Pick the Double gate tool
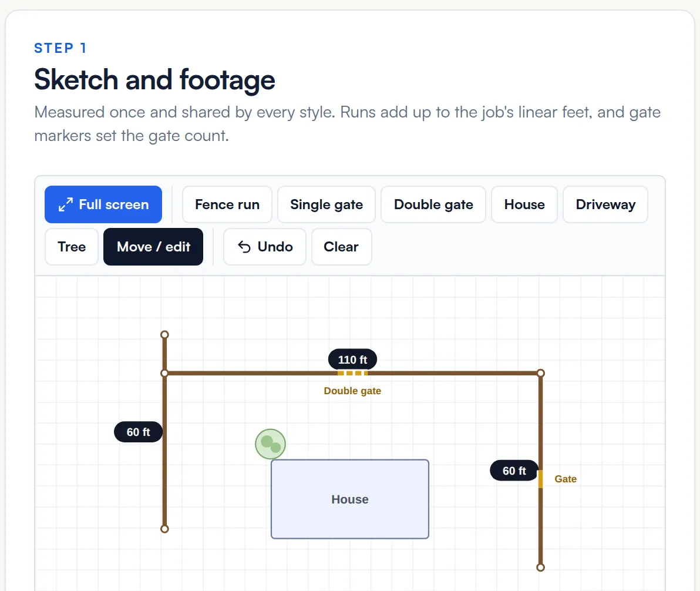 coord(433,204)
